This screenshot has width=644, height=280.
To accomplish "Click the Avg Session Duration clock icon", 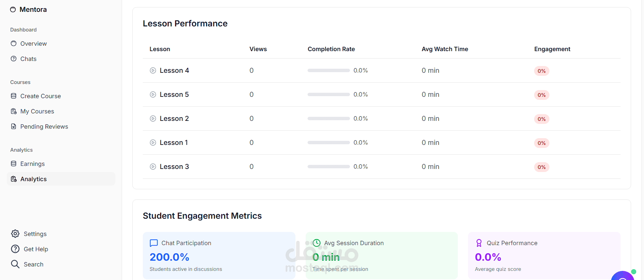I will click(316, 243).
